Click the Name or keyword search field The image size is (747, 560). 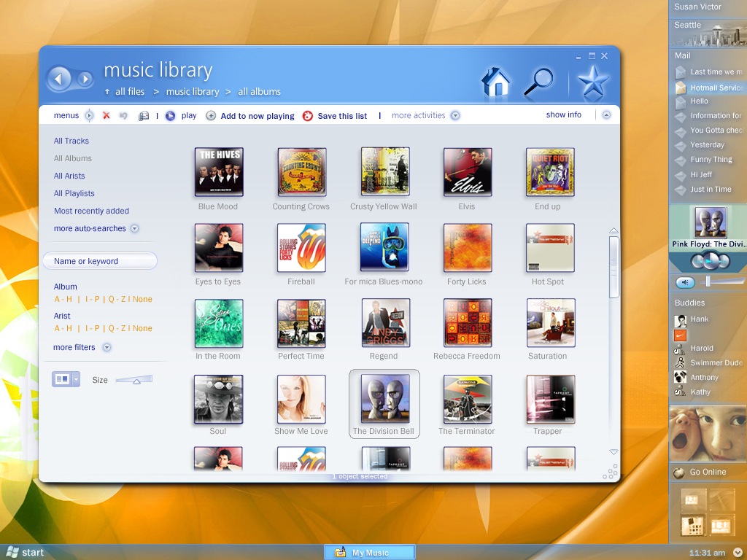(x=100, y=261)
